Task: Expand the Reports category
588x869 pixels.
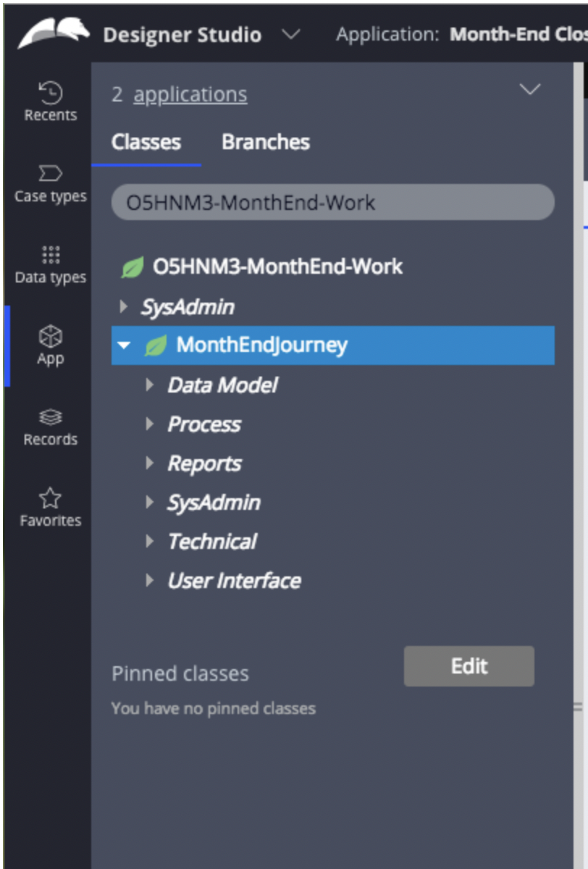Action: 150,463
